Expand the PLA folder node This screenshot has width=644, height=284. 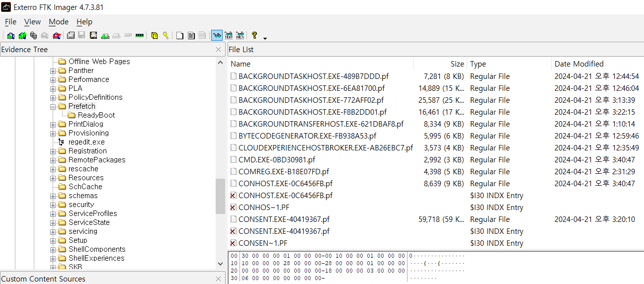click(x=53, y=88)
